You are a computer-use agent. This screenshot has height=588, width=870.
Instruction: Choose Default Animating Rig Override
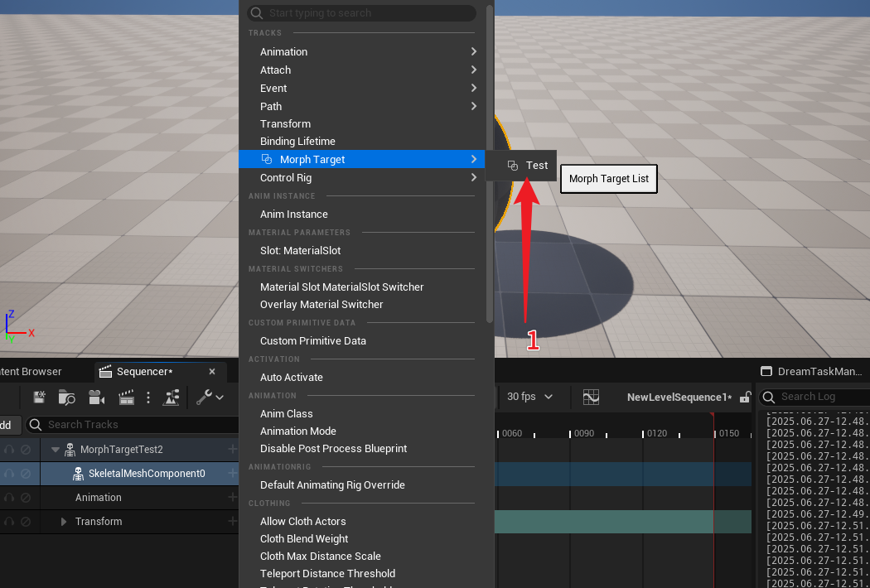pos(362,484)
